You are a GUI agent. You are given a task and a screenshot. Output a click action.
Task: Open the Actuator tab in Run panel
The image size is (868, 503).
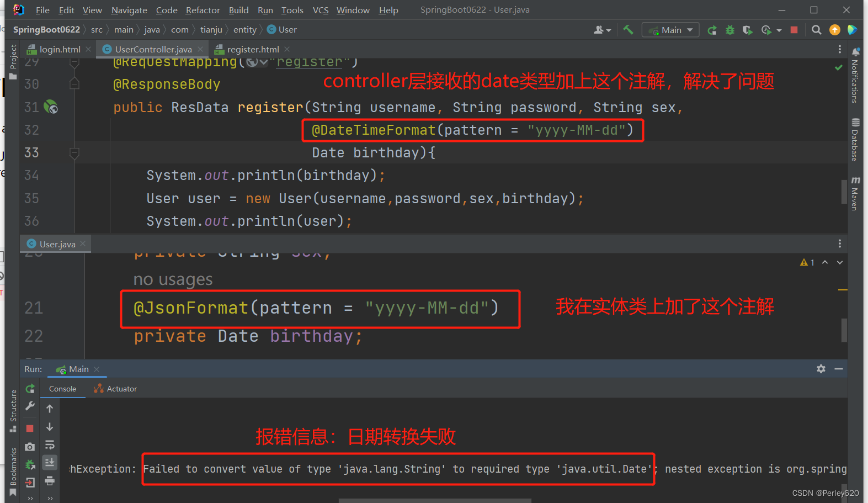point(115,389)
